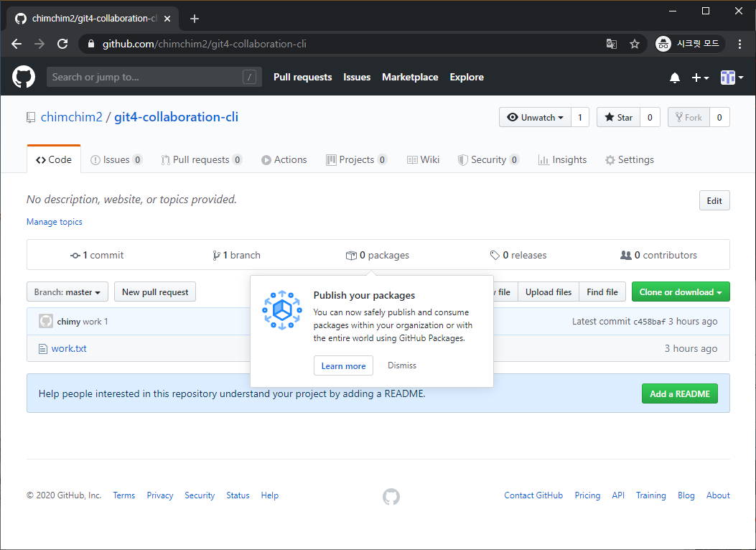Click the translate page icon in address bar
The height and width of the screenshot is (550, 756).
(x=612, y=44)
